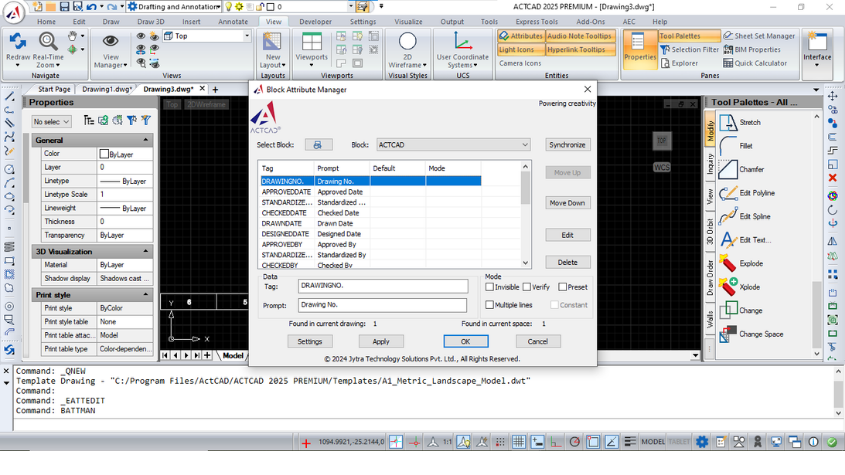Viewport: 845px width, 475px height.
Task: Select the APPROVEDDATE attribute row
Action: [x=371, y=192]
